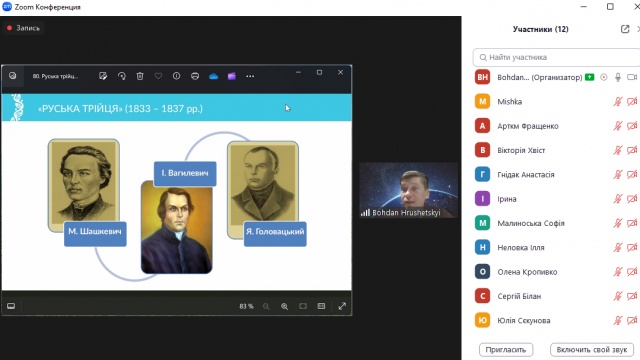Mark the image as favorite with heart
Image resolution: width=640 pixels, height=360 pixels.
(x=158, y=76)
